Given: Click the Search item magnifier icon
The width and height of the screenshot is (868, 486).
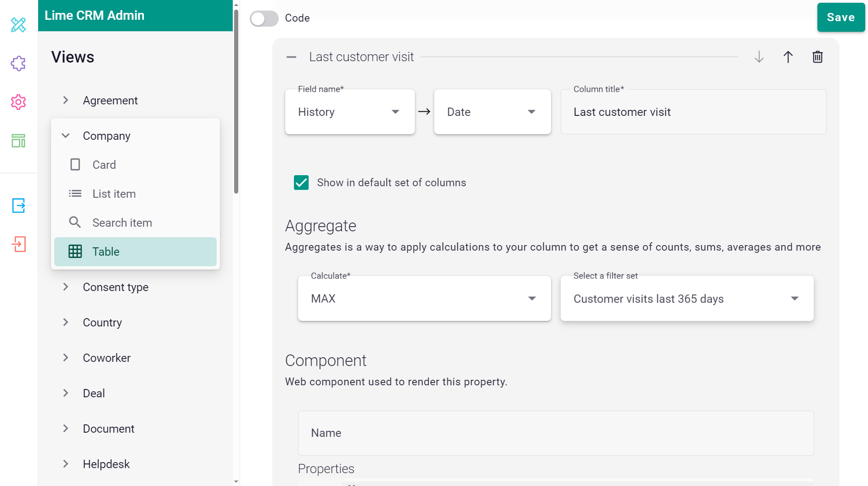Looking at the screenshot, I should [x=75, y=223].
